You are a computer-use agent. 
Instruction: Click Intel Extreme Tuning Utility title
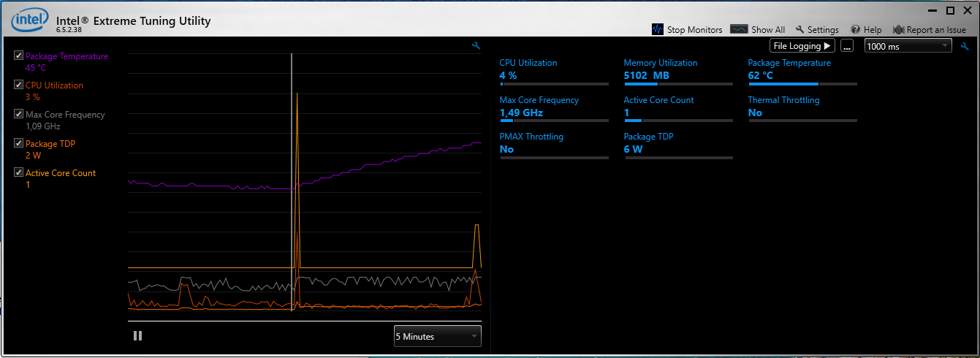point(133,20)
